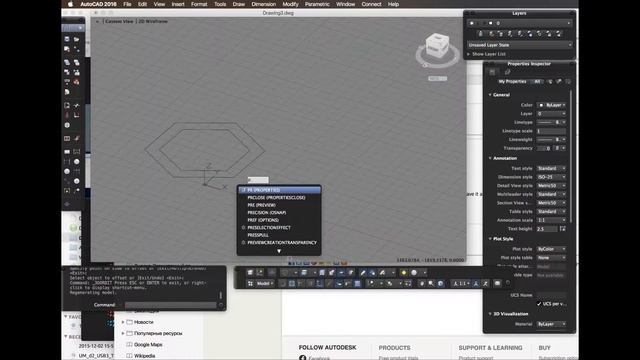
Task: Collapse the 3D Visualization section
Action: point(490,314)
